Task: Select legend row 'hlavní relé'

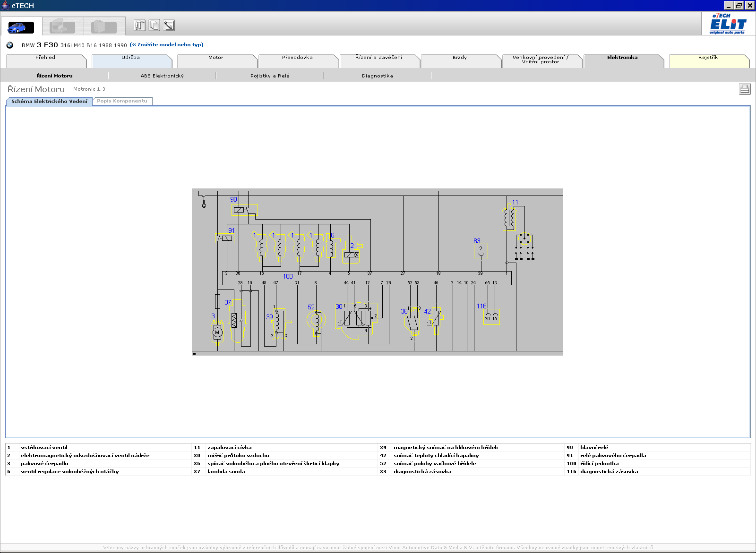Action: 658,447
